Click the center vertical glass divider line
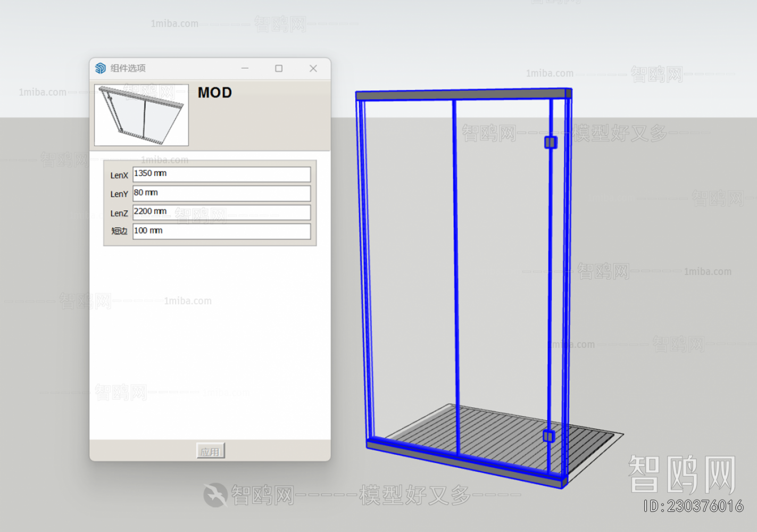This screenshot has width=757, height=532. pos(455,266)
